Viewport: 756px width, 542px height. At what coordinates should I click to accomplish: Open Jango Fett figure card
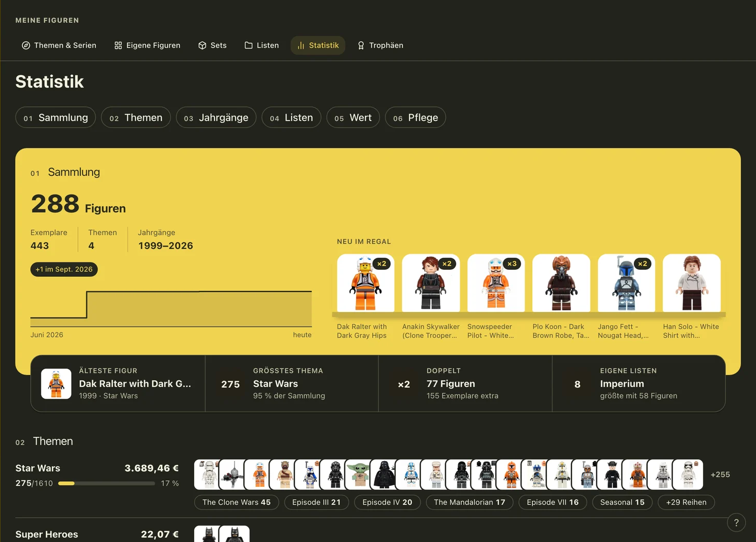coord(626,283)
